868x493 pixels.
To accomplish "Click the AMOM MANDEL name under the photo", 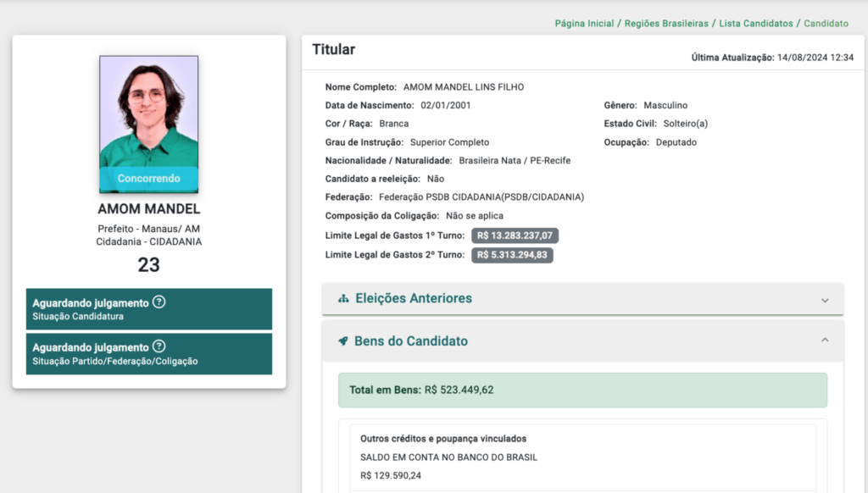I will [x=149, y=208].
